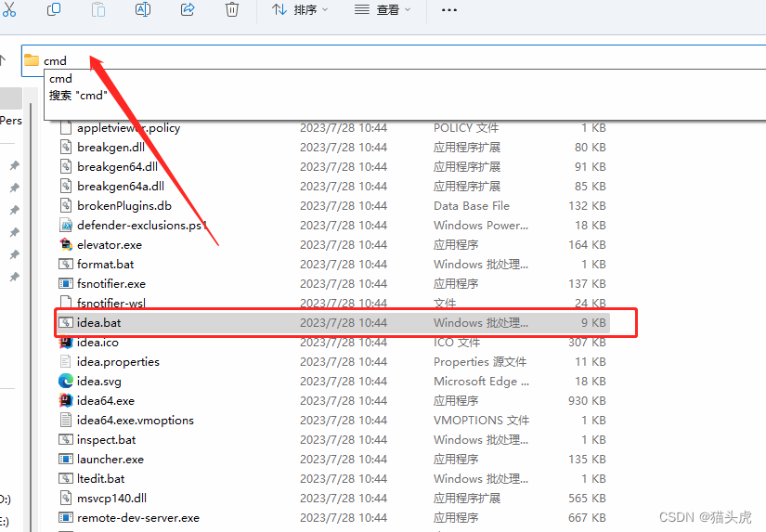
Task: Click the idea.ico file icon
Action: point(66,342)
